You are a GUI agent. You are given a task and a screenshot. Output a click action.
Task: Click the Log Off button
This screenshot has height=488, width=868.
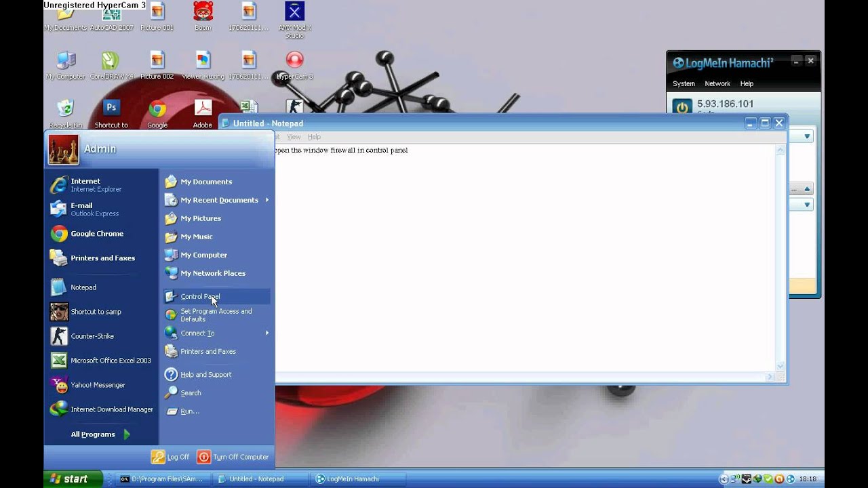point(171,457)
